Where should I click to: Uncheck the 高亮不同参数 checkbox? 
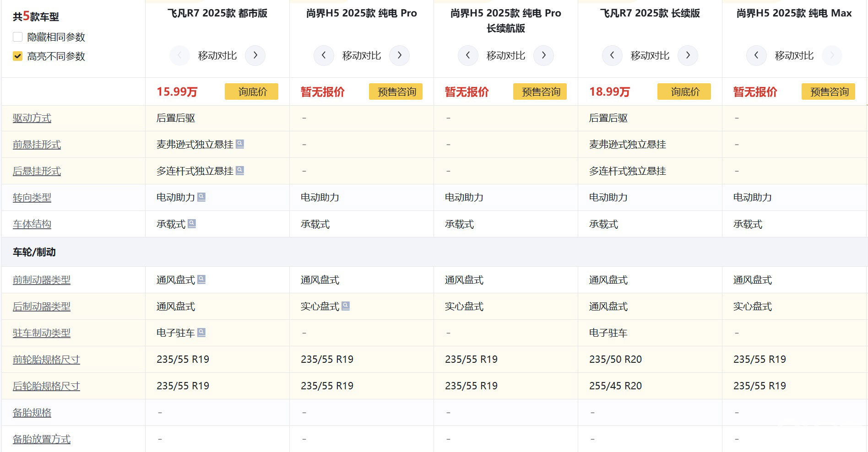(x=17, y=57)
